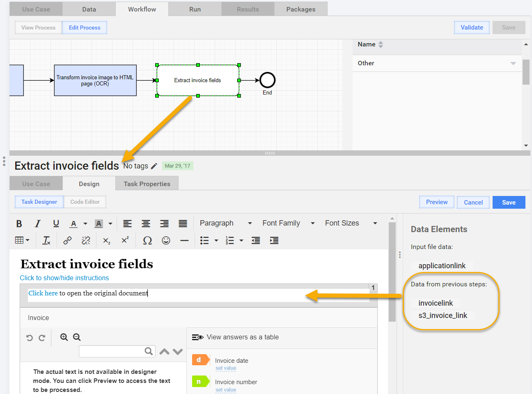This screenshot has width=532, height=394.
Task: Increase the paragraph indent
Action: (274, 240)
